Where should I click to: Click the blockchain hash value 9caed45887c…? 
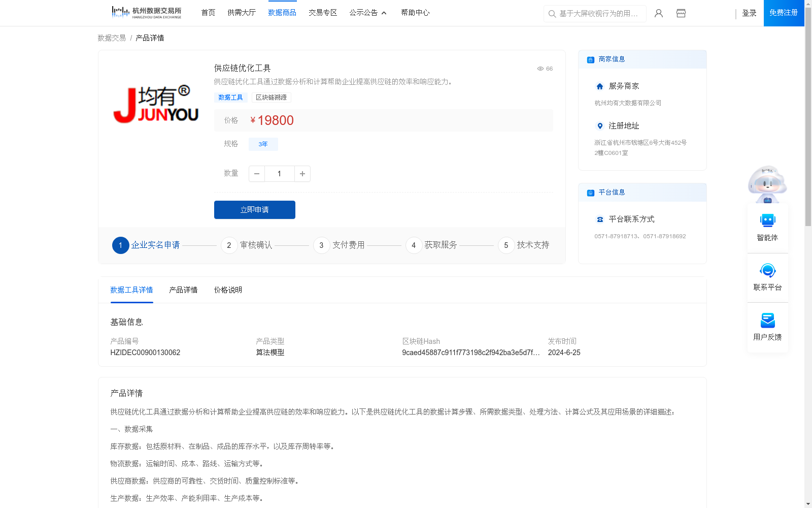[471, 353]
